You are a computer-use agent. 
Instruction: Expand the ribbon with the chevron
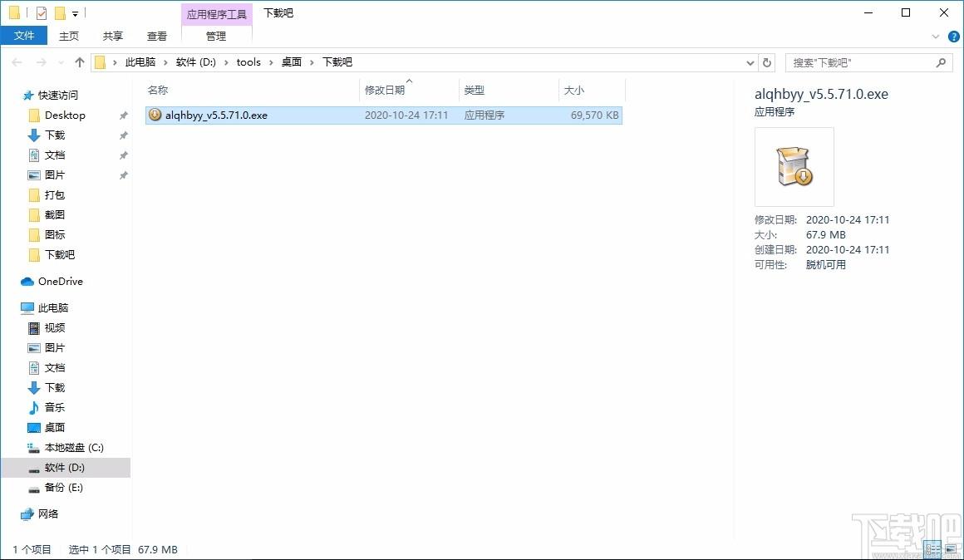pos(936,37)
